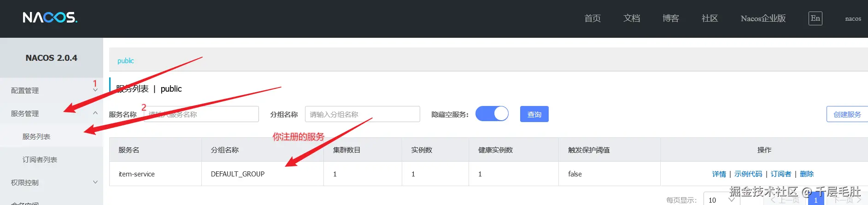Click the 集群数目 column header

363,150
